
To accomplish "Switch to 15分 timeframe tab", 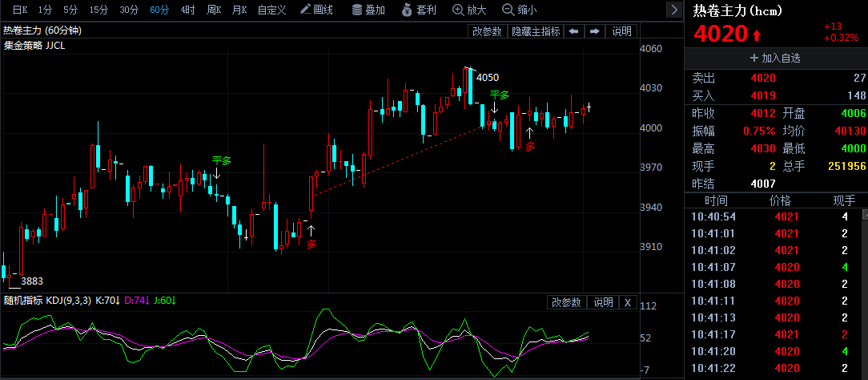I will pos(98,10).
